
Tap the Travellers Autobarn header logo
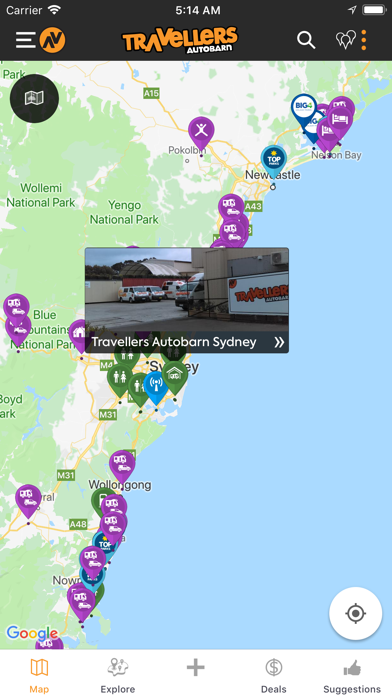pos(180,40)
